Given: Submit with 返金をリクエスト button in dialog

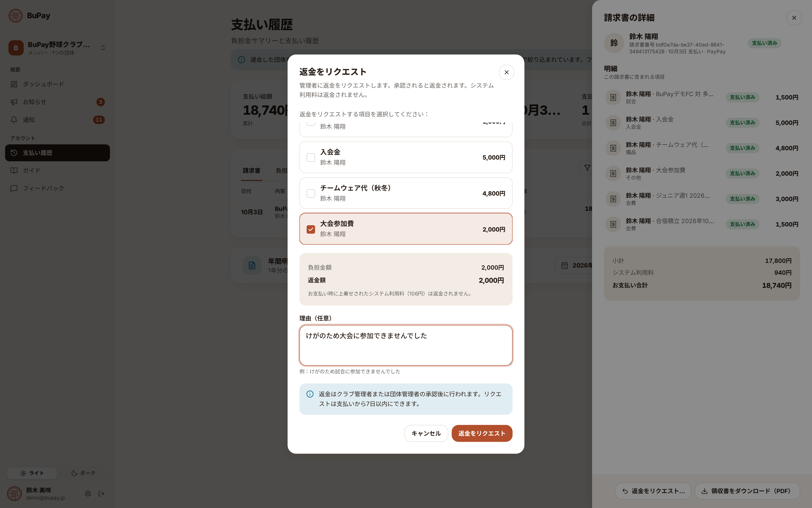Looking at the screenshot, I should (x=482, y=433).
